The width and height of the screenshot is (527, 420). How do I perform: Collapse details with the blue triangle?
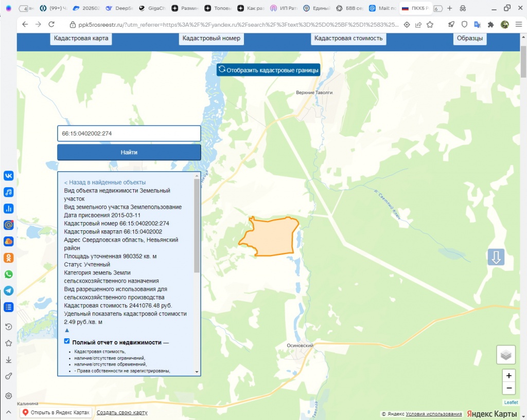click(66, 331)
